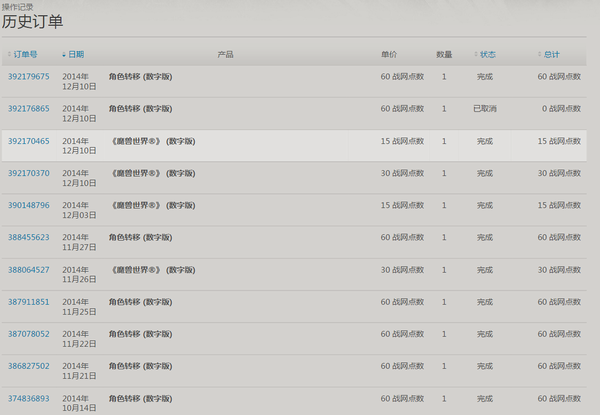
Task: Click the date 11月25日 in order 387911851 row
Action: click(79, 312)
